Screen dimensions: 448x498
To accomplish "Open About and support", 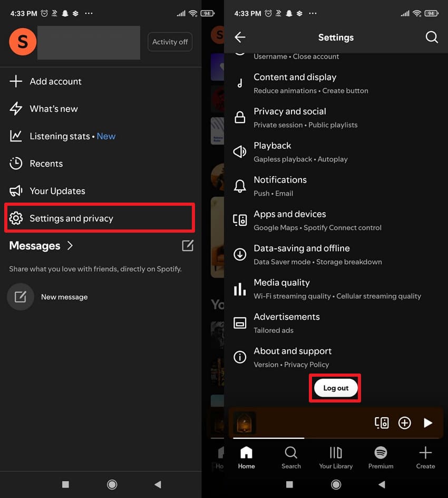I will (336, 358).
